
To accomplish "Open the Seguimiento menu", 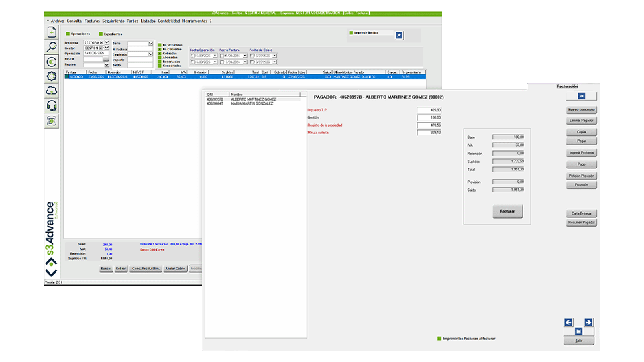I will click(113, 21).
